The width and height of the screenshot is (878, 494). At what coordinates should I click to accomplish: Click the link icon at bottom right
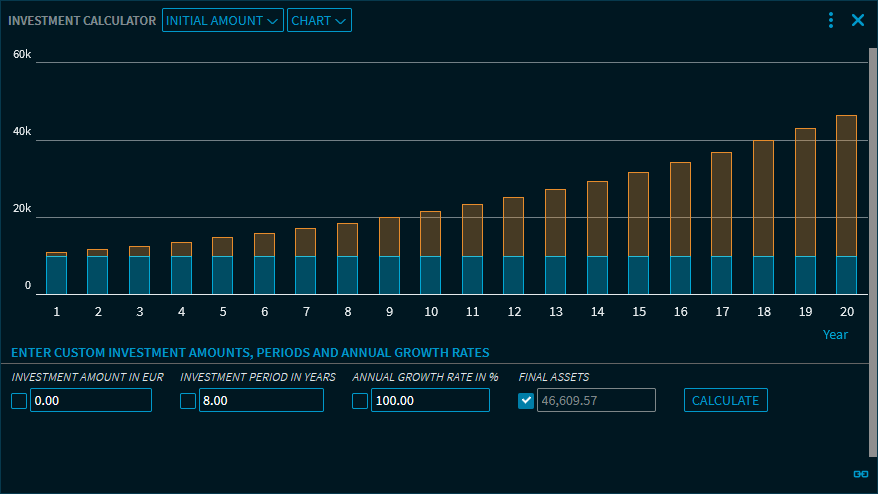[860, 474]
